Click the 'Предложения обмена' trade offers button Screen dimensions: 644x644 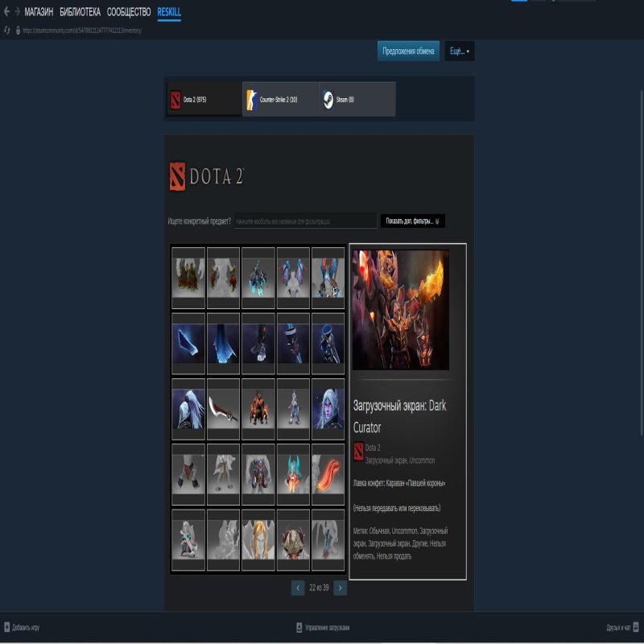(408, 51)
